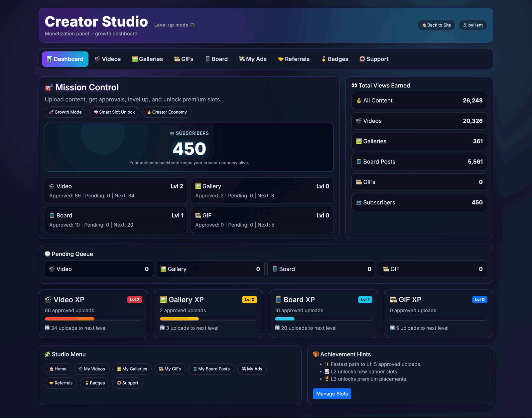Open the Videos tab
532x418 pixels.
[108, 59]
